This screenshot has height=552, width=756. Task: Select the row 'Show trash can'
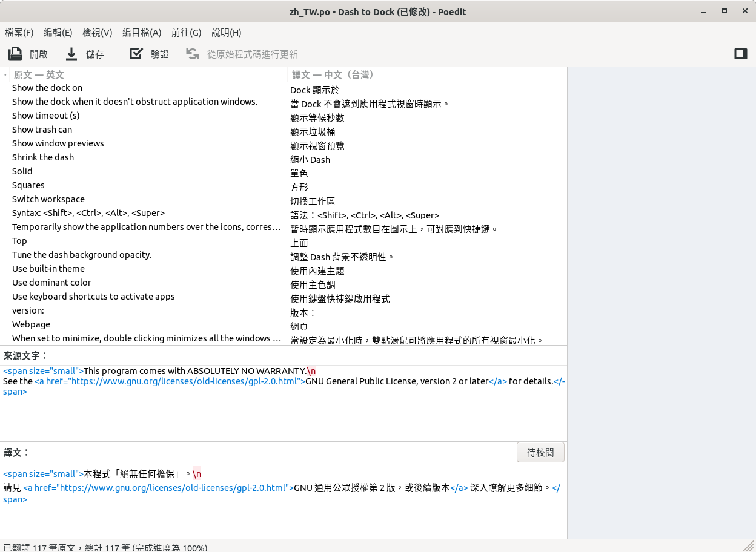click(283, 130)
